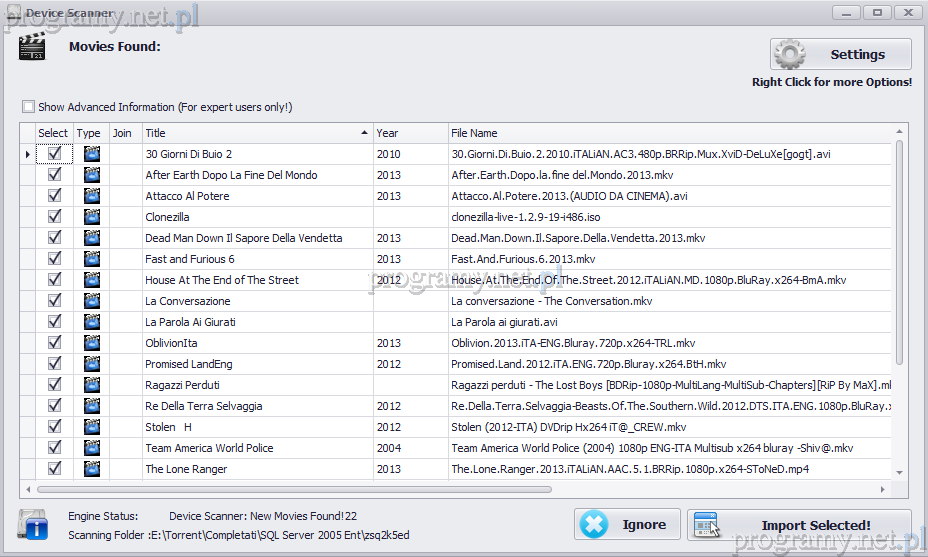Sort by the Title column header

click(256, 133)
